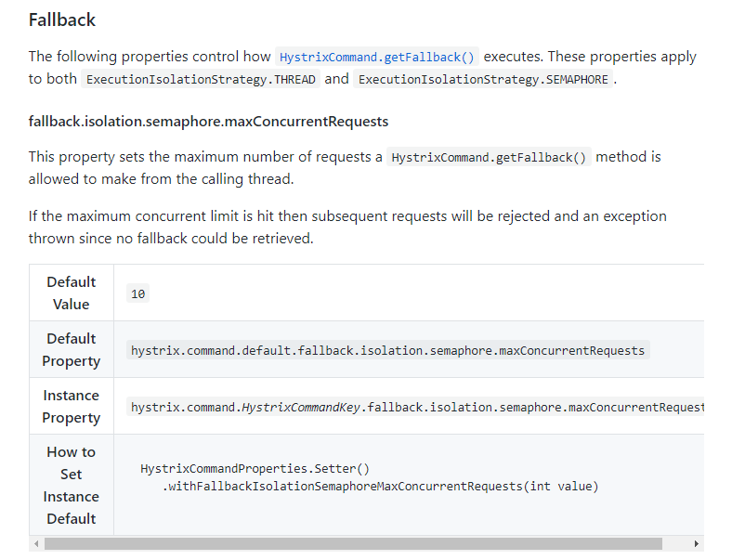The image size is (745, 560).
Task: Click the horizontal scrollbar thumb under the table
Action: (353, 543)
